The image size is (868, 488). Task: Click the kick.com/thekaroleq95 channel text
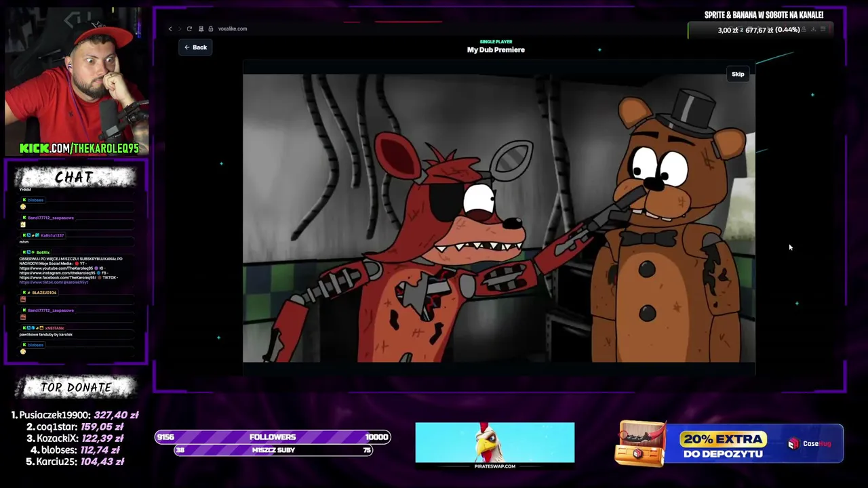79,148
